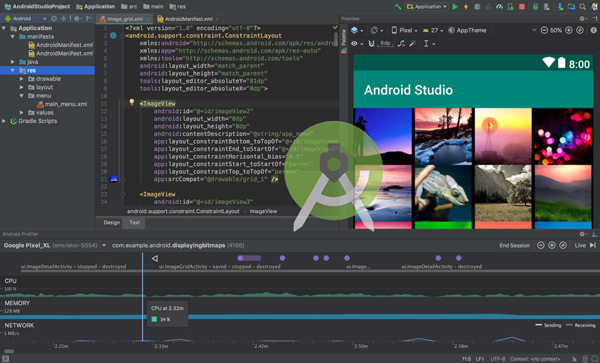Select main_menu.xml in the project tree
Screen dimensions: 600x363
tap(62, 104)
